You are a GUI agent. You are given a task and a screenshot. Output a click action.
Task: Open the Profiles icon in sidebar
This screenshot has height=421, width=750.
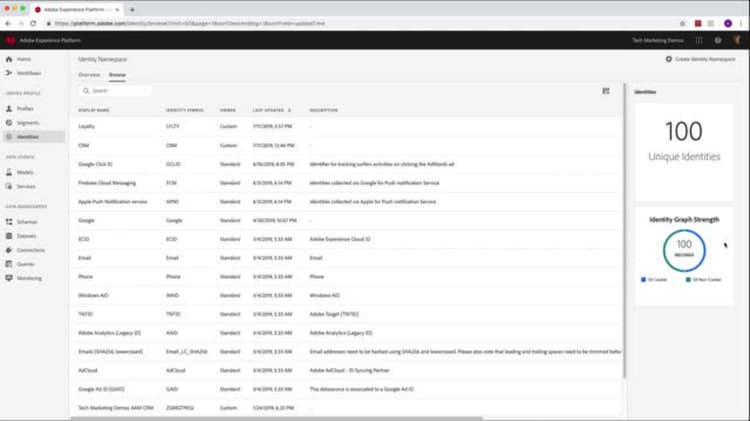coord(9,109)
